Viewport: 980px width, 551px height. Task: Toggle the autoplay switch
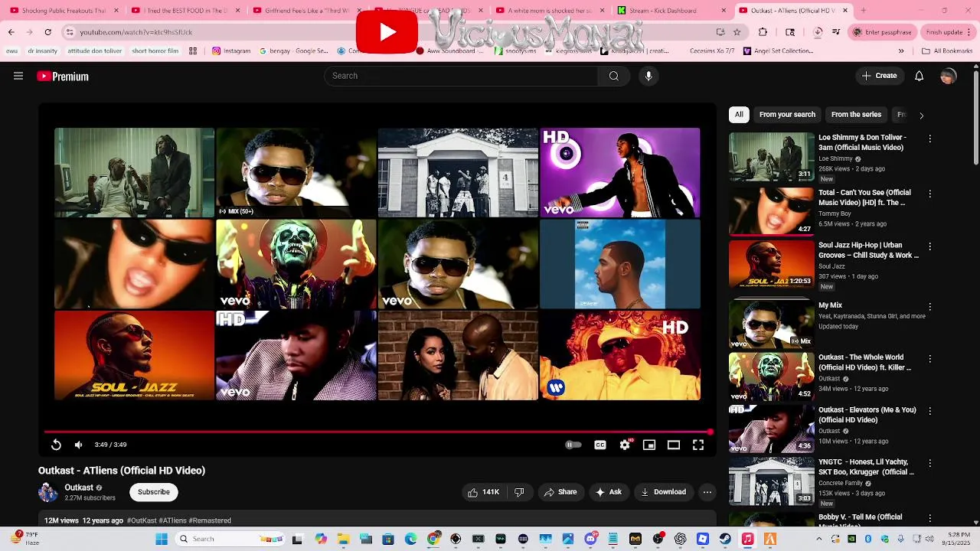point(573,445)
